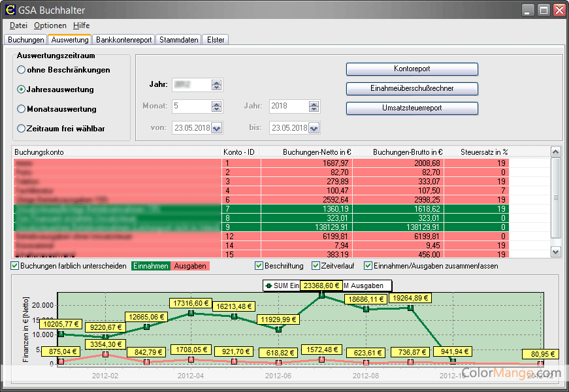The image size is (569, 392).
Task: Select 'ohne Beschränkungen' radio option
Action: 22,70
